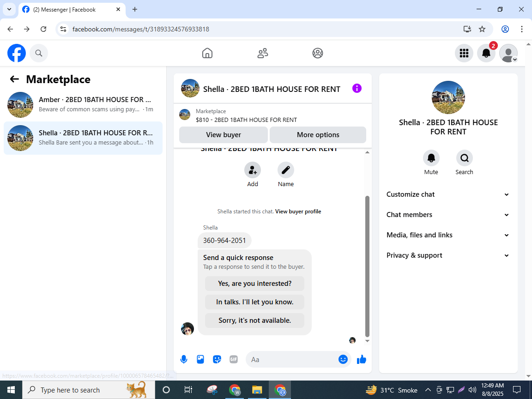
Task: Open the Facebook menu grid icon
Action: click(464, 53)
